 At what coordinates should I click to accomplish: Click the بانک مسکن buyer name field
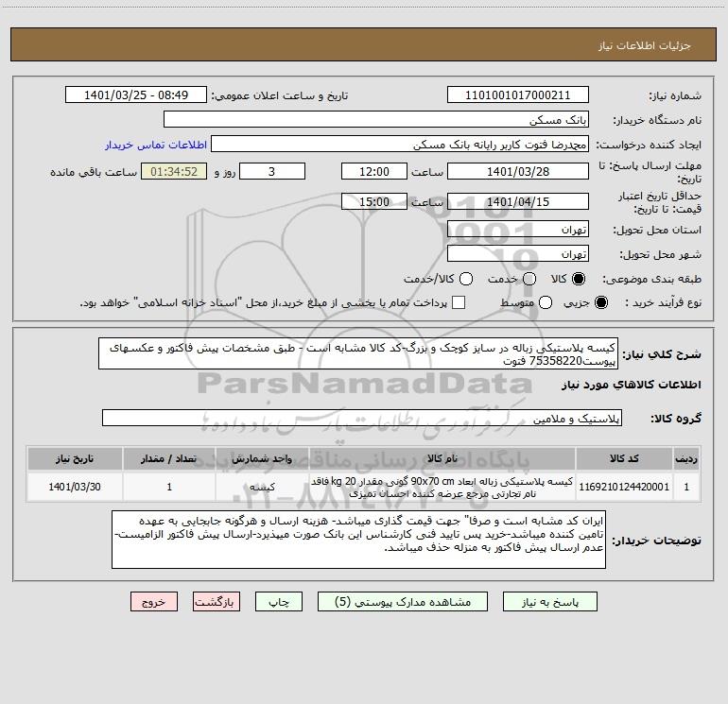(x=376, y=120)
